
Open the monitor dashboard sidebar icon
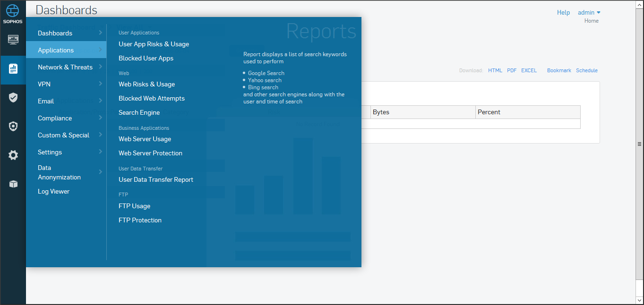point(13,39)
